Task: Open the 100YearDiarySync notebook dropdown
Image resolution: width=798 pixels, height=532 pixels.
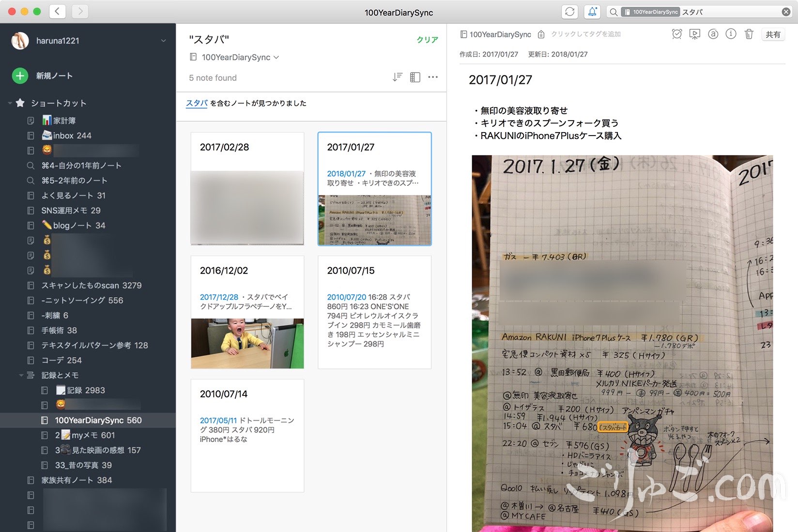Action: (276, 57)
